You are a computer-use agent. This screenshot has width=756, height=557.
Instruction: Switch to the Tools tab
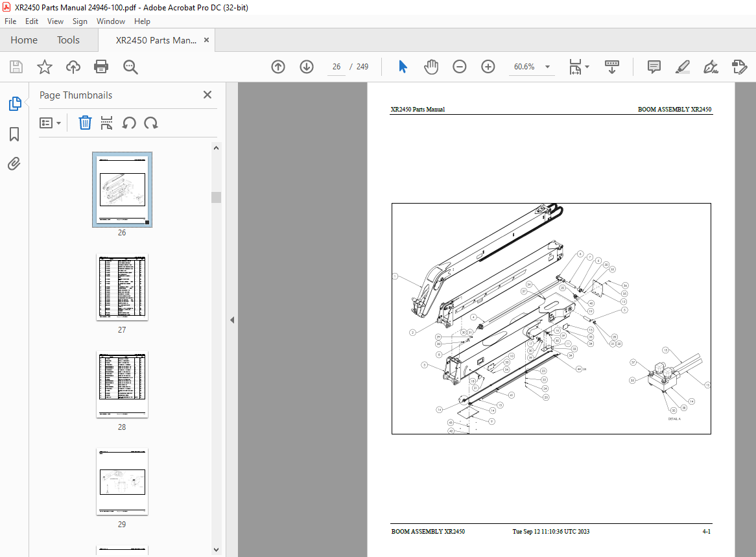click(x=68, y=40)
